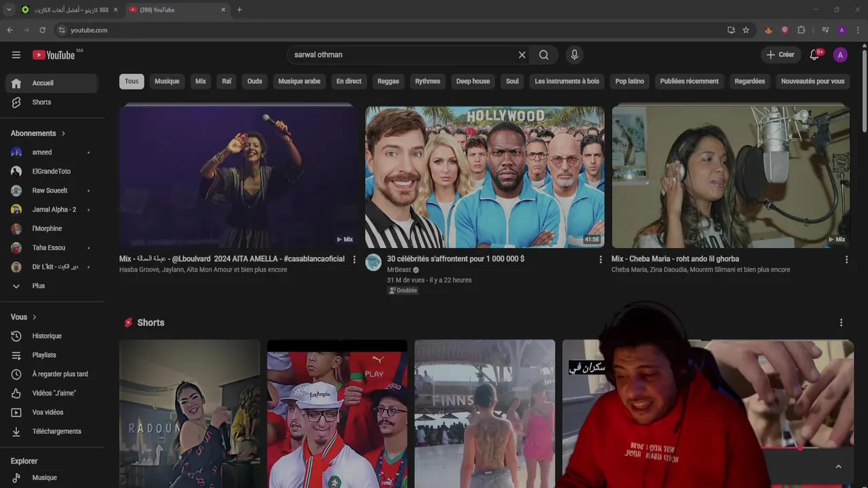Image resolution: width=868 pixels, height=488 pixels.
Task: Select the Pop latino filter chip
Action: coord(630,81)
